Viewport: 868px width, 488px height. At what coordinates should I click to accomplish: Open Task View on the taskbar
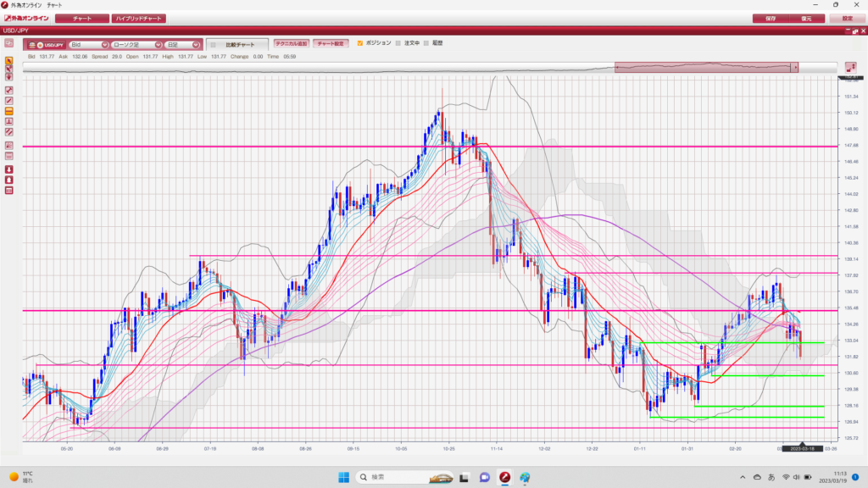pos(464,477)
